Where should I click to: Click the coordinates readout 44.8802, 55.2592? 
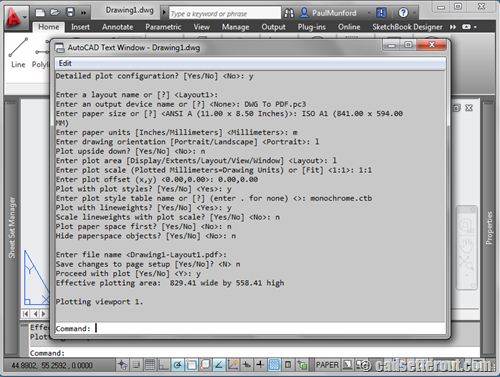(52, 366)
